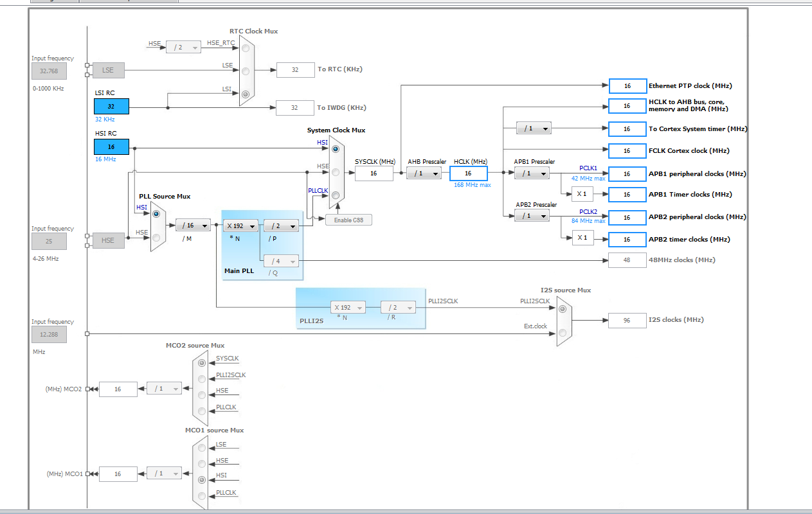812x514 pixels.
Task: Click the 48MHz clocks value field
Action: pos(627,260)
